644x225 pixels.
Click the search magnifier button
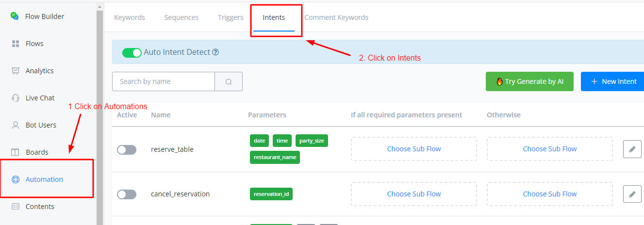coord(229,81)
